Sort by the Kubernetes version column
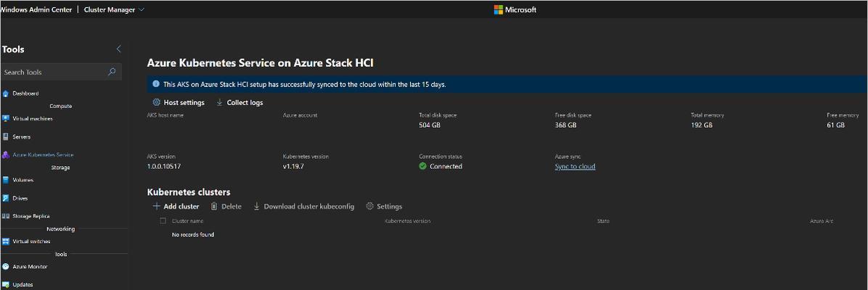868x290 pixels. (407, 221)
